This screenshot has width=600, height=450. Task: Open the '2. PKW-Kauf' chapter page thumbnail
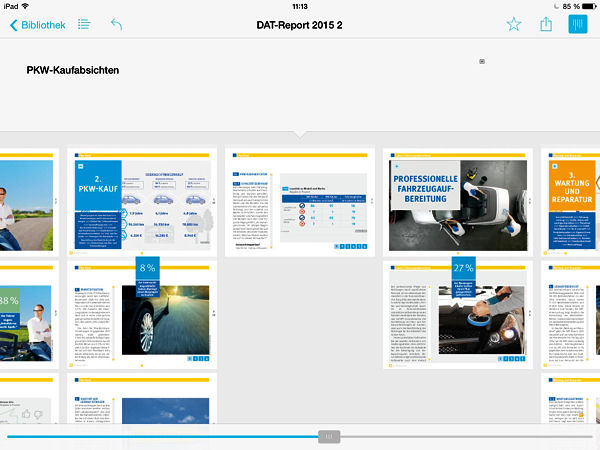142,202
